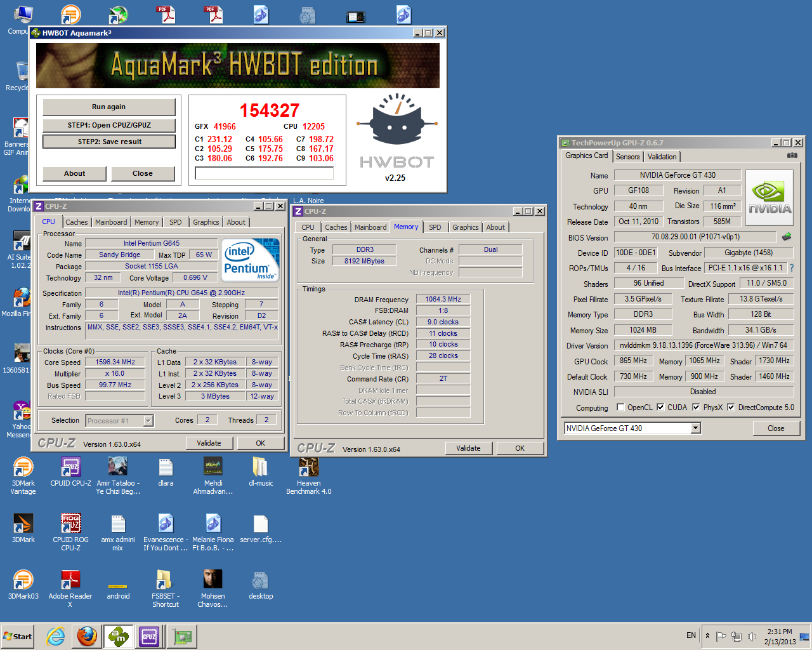Click the BIOS version lookup checkmark icon
The image size is (812, 650).
(787, 235)
